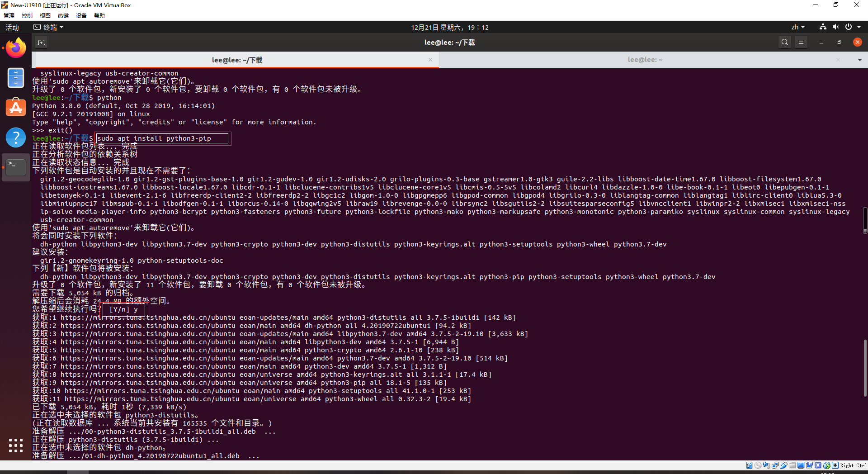
Task: Click the 'Right Ctrl' host key label
Action: pos(854,465)
